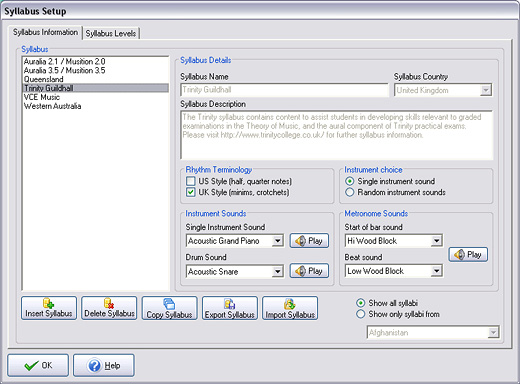Image resolution: width=520 pixels, height=384 pixels.
Task: Play the metronome sounds preview
Action: 468,254
